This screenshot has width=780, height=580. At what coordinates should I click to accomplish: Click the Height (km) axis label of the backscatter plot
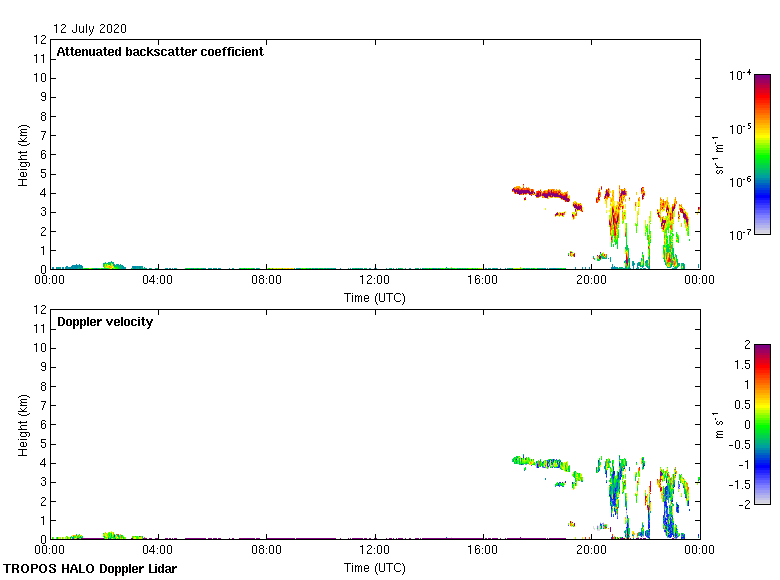click(23, 155)
